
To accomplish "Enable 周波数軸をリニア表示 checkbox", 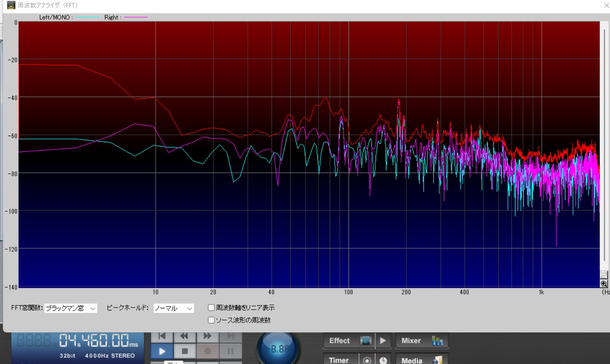I will 211,308.
